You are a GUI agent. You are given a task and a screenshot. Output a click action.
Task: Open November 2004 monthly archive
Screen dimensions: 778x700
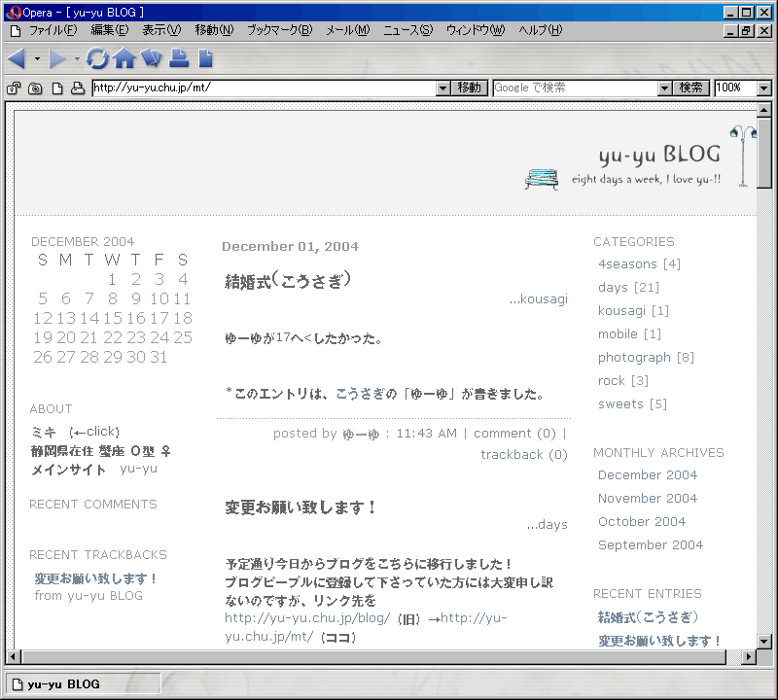pos(648,498)
